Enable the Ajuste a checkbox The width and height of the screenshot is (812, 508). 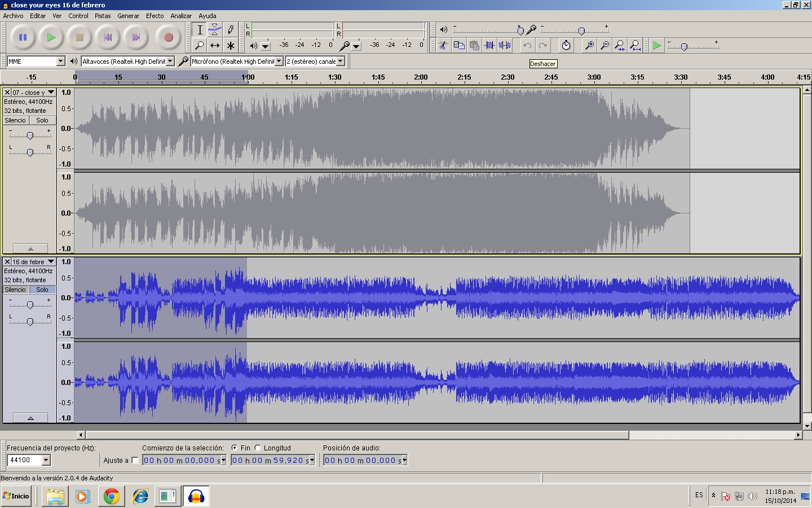(x=135, y=461)
